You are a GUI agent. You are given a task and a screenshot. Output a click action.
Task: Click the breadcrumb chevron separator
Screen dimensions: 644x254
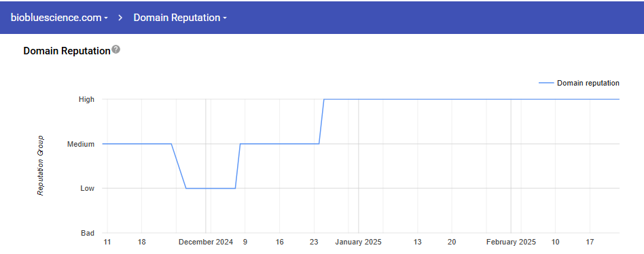(x=121, y=18)
